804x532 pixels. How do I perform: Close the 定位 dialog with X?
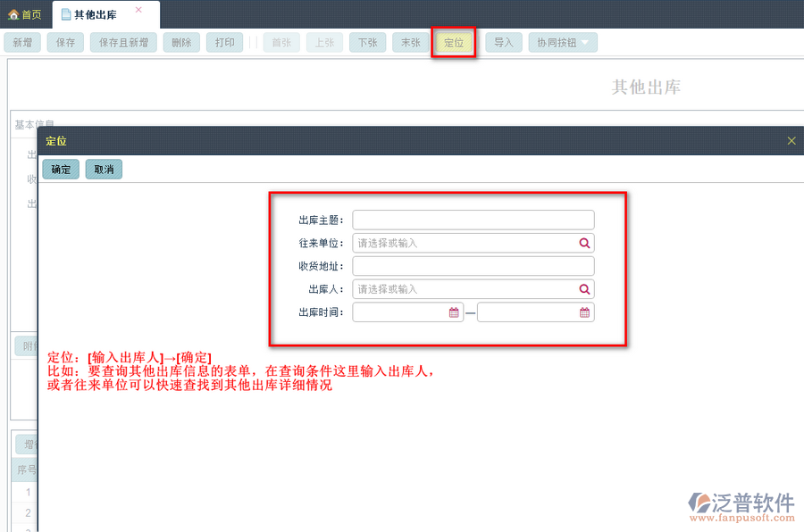(791, 141)
